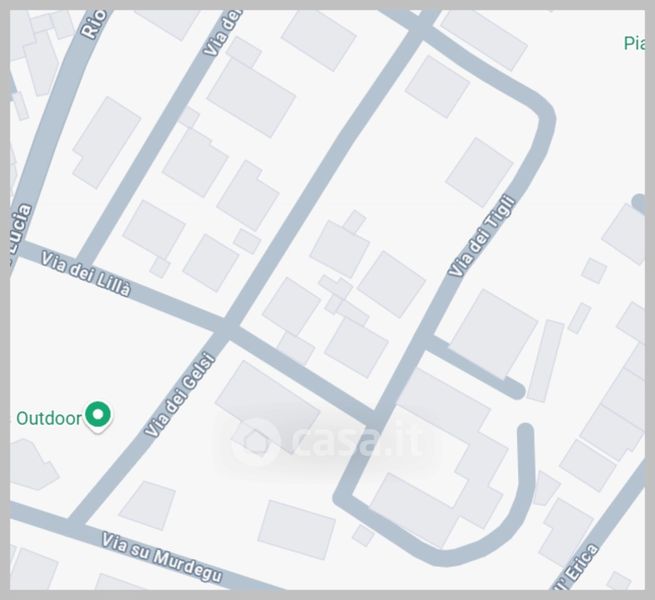This screenshot has height=600, width=655.
Task: Click the Erica street label at bottom right
Action: [x=581, y=564]
